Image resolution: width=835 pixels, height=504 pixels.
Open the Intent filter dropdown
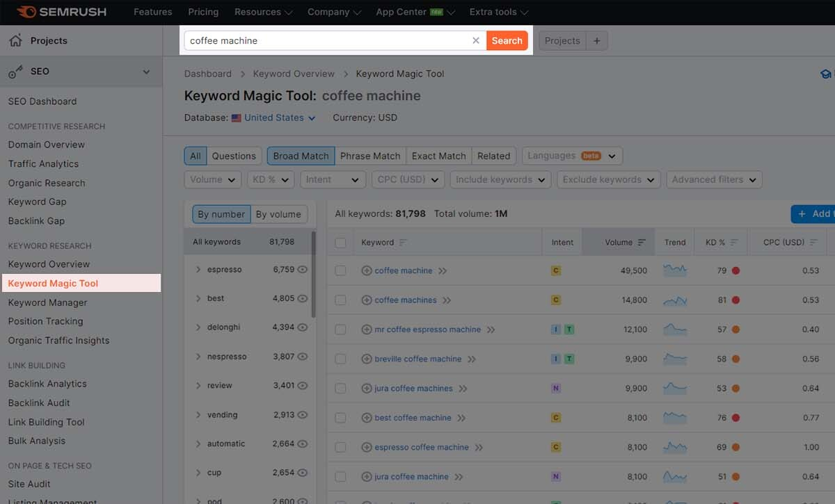click(x=333, y=179)
